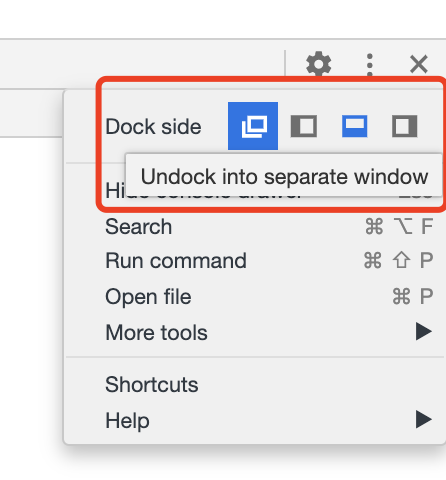Close DevTools with the X icon
Screen dimensions: 446x480
tap(419, 64)
